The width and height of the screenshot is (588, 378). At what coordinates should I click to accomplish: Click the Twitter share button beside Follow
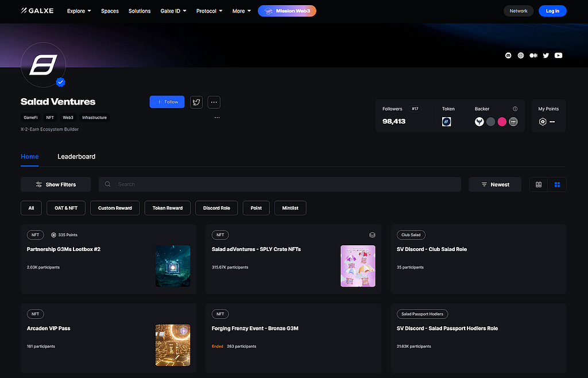[x=196, y=102]
